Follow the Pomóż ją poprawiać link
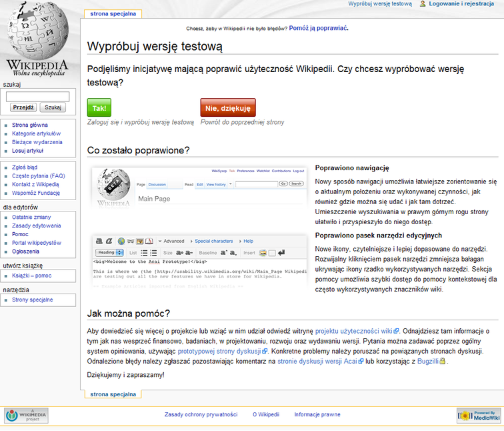 coord(318,28)
